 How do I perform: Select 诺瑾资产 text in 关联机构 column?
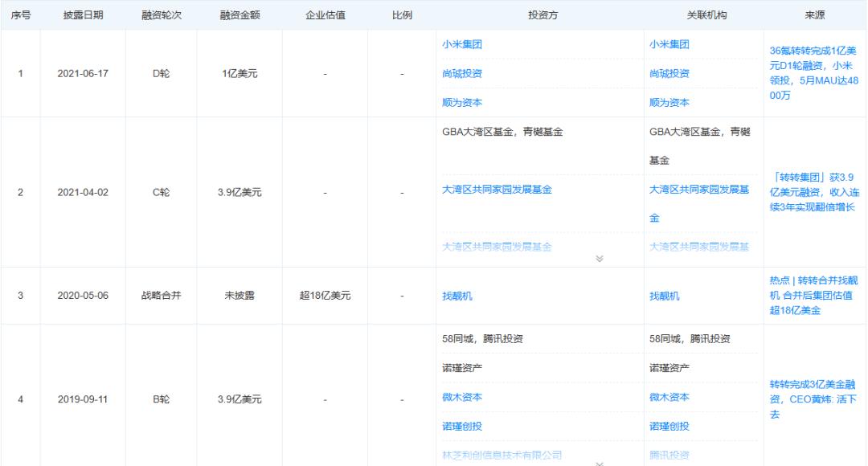(x=669, y=368)
